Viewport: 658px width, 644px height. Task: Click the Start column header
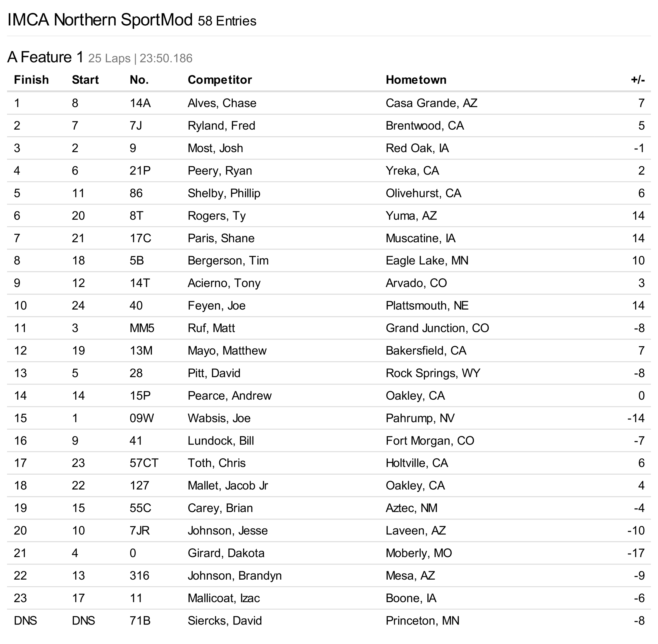tap(85, 80)
